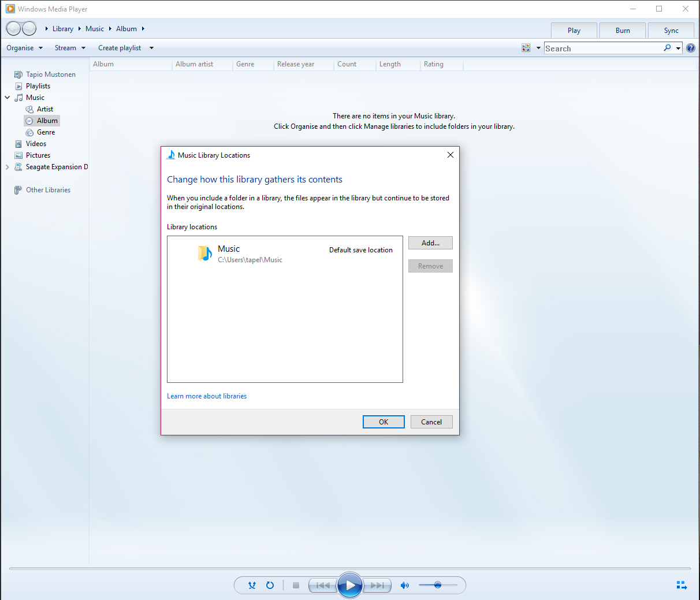
Task: Click the Play button
Action: (350, 585)
